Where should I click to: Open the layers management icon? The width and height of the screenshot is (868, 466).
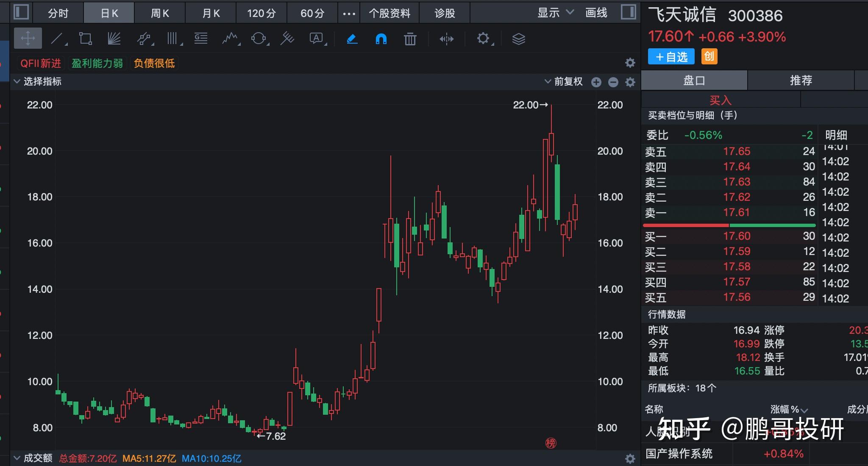pos(519,39)
